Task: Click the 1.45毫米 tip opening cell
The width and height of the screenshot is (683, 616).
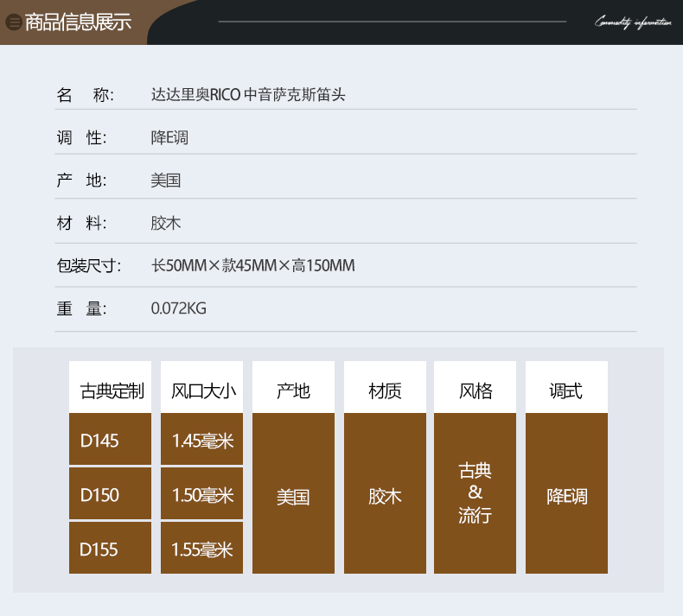Action: (x=201, y=439)
